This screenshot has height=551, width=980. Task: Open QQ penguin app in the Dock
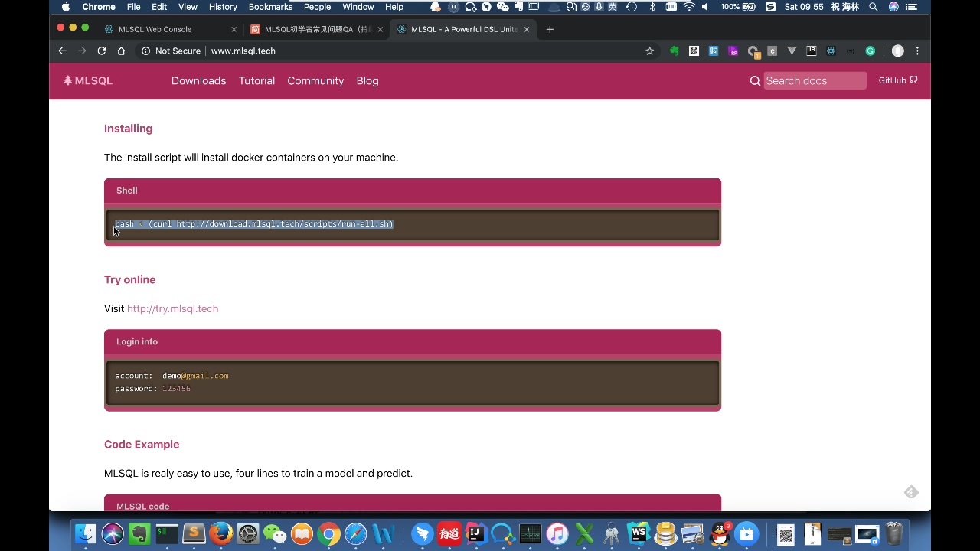(x=720, y=533)
